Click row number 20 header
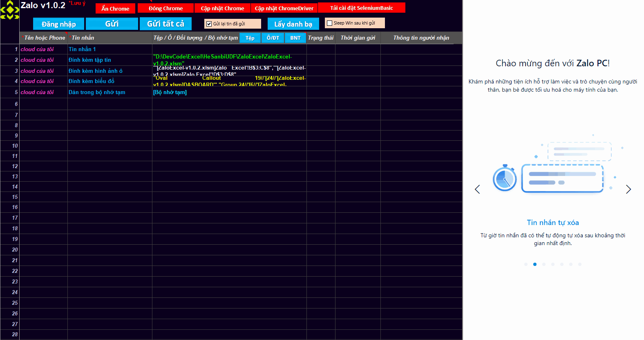Screen dimensions: 644x340 click(10, 250)
